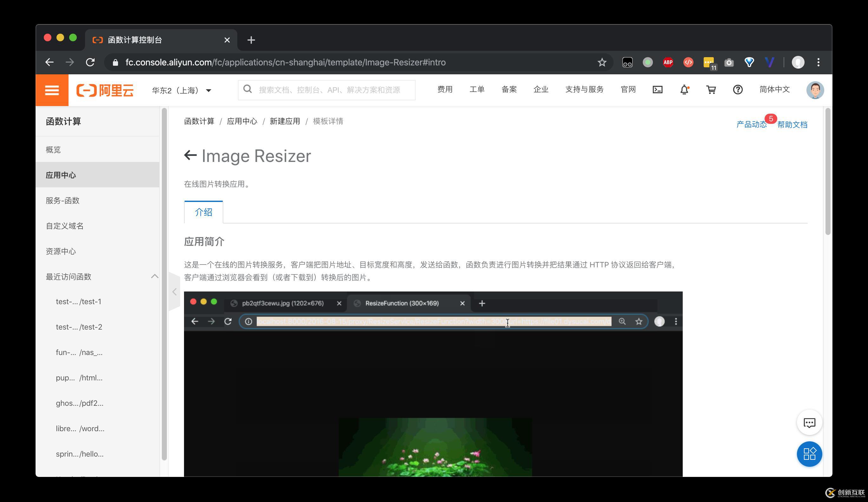The image size is (868, 502).
Task: Click the Image Resizer demo screenshot
Action: point(433,384)
